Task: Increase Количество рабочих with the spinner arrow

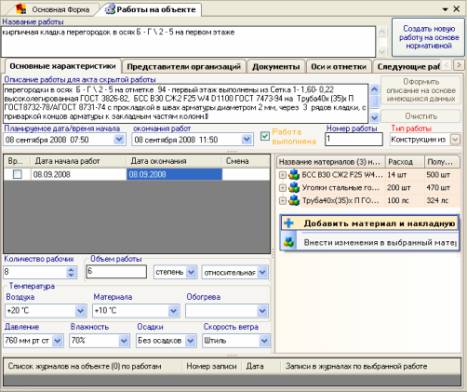Action: coord(71,269)
